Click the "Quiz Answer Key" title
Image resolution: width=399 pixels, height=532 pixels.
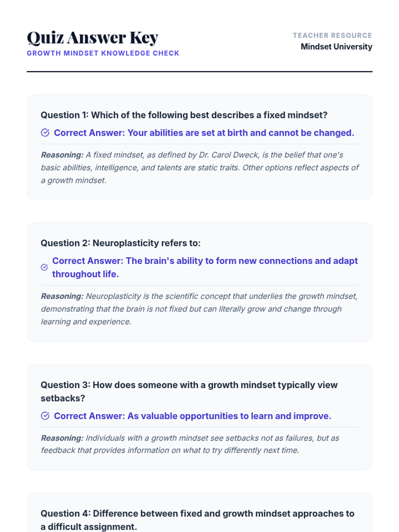(92, 37)
